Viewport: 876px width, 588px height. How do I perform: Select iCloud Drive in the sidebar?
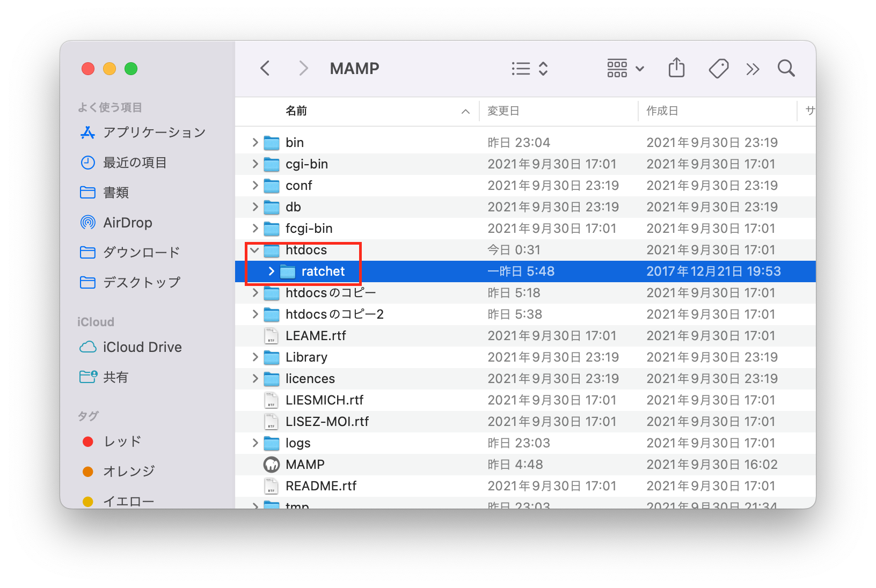tap(142, 347)
